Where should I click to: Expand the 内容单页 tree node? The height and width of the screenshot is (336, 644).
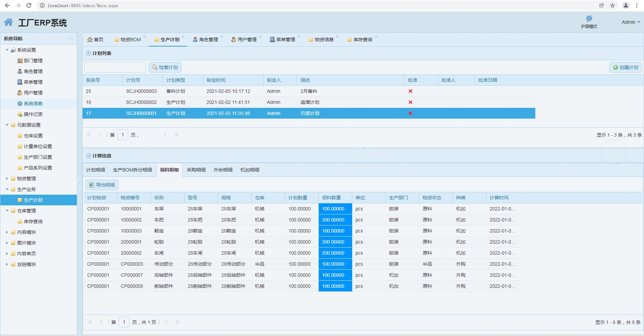(7, 254)
